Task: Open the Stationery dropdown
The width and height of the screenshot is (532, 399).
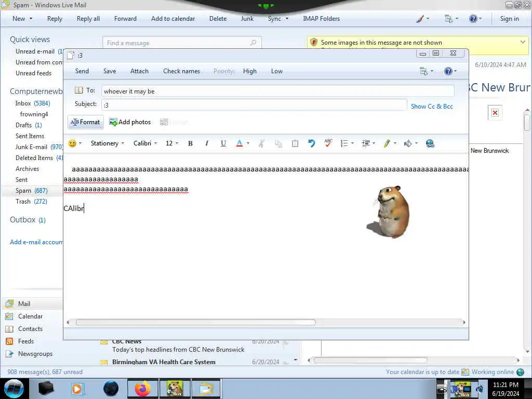Action: point(107,143)
